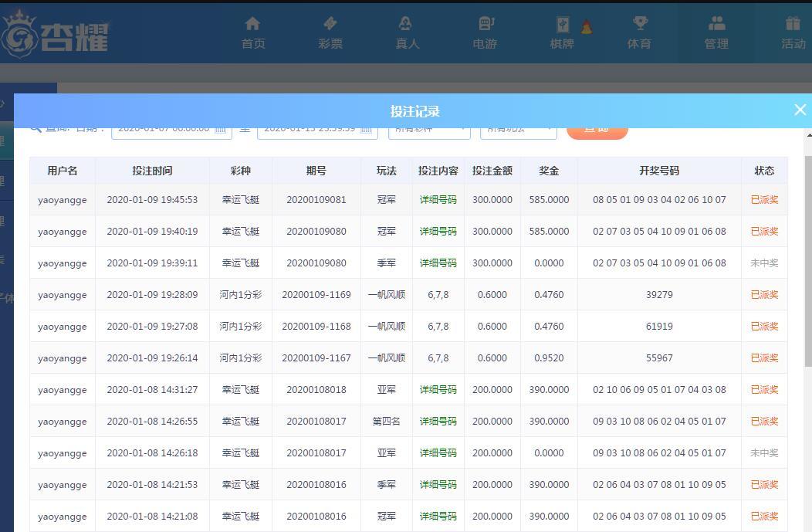Image resolution: width=812 pixels, height=532 pixels.
Task: Click 未中奖 status at 14:26:18
Action: 764,452
